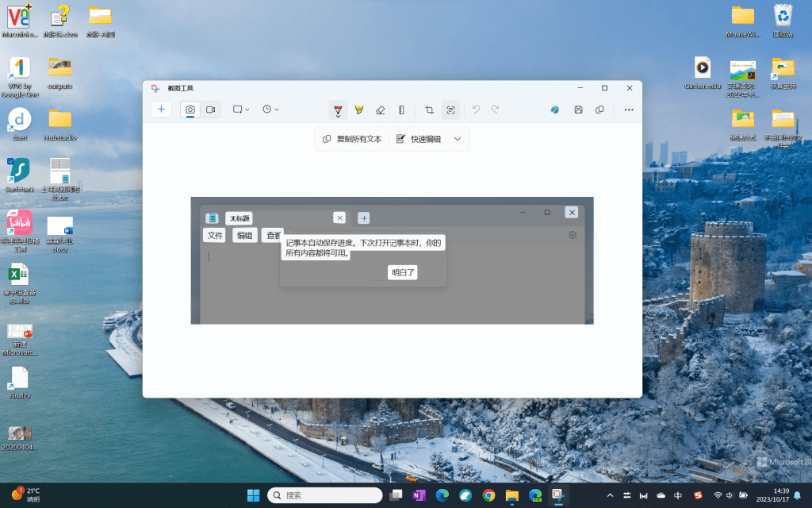Start a new snip with the plus button

tap(161, 110)
